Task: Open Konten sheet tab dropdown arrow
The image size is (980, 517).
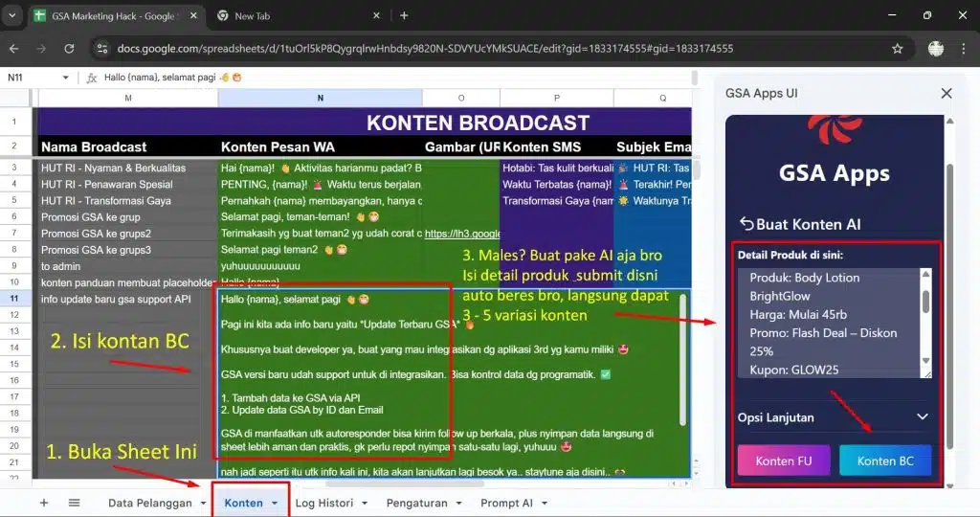Action: pos(275,504)
